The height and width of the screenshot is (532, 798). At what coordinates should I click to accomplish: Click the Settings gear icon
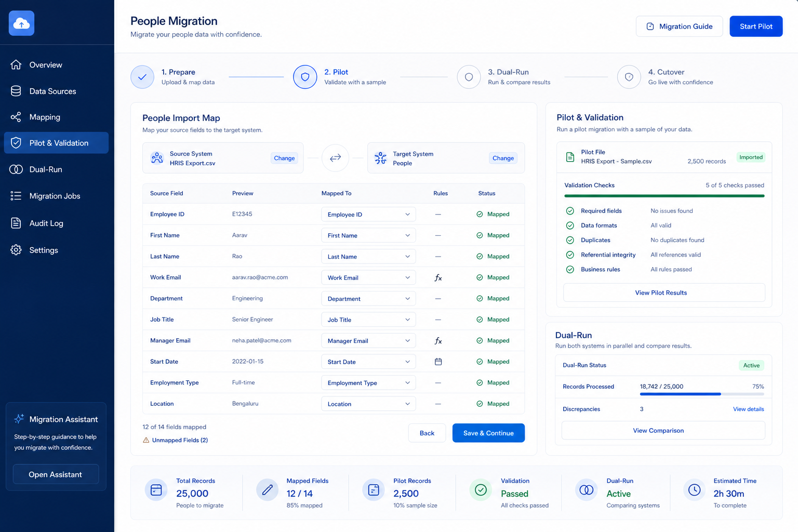tap(16, 250)
